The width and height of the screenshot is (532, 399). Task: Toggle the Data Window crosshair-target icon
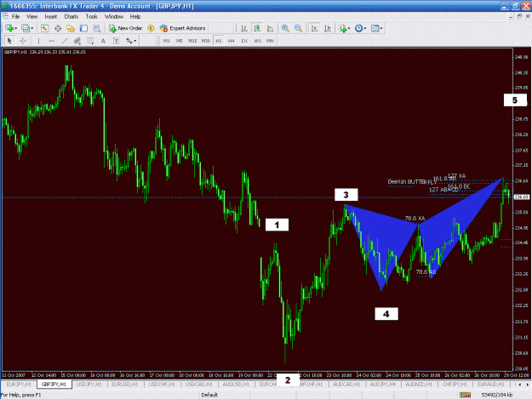[x=58, y=28]
